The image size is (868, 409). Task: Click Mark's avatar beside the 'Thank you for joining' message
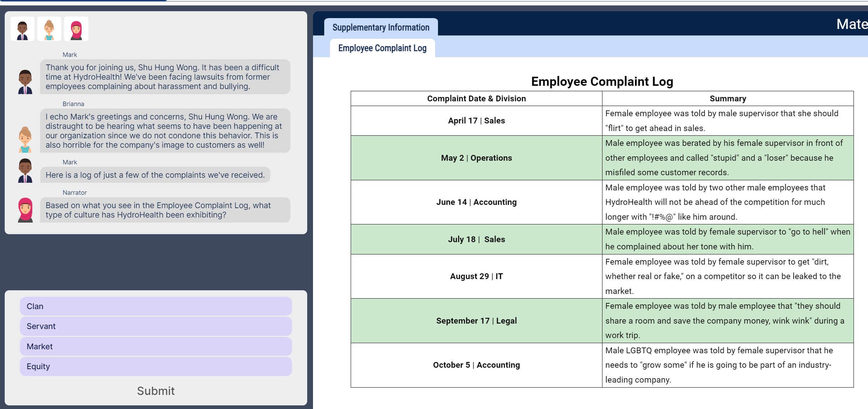tap(25, 82)
